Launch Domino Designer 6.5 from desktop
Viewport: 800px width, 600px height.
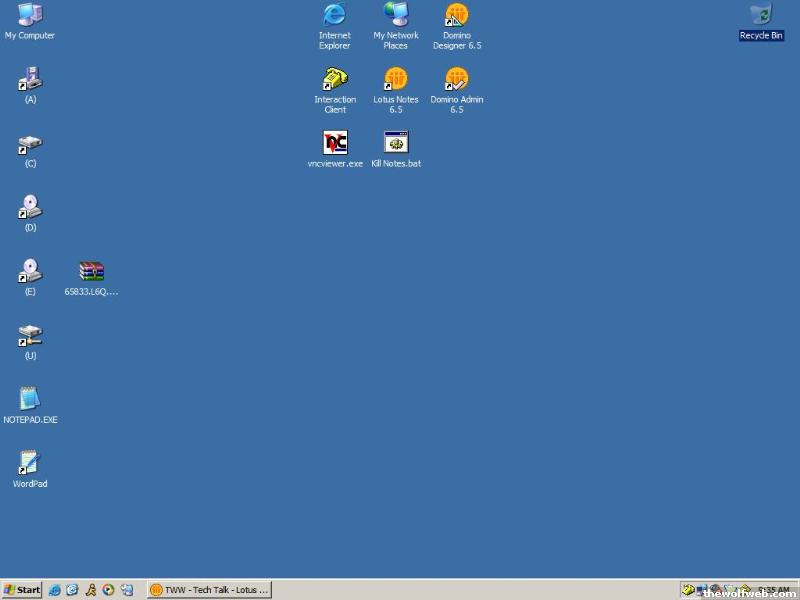[x=457, y=15]
